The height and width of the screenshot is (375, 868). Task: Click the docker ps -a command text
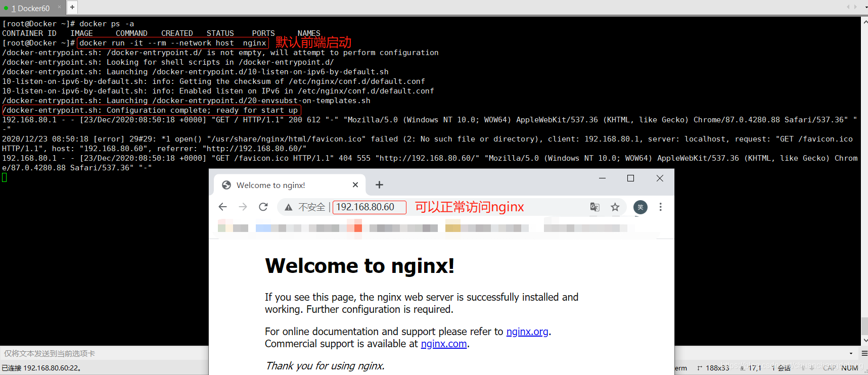point(107,24)
